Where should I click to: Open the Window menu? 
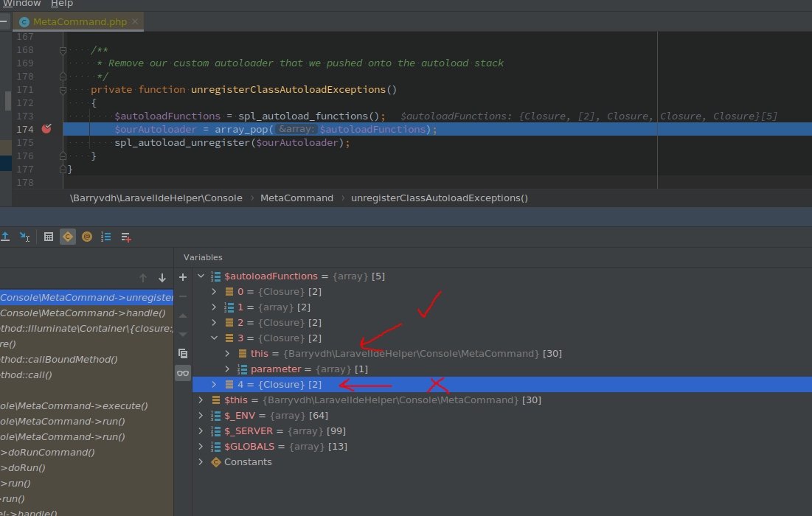click(21, 4)
